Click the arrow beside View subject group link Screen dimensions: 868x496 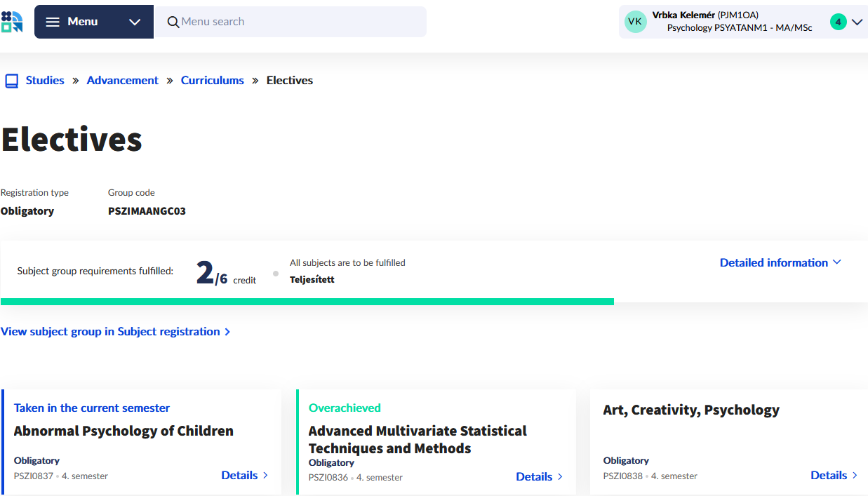point(227,332)
